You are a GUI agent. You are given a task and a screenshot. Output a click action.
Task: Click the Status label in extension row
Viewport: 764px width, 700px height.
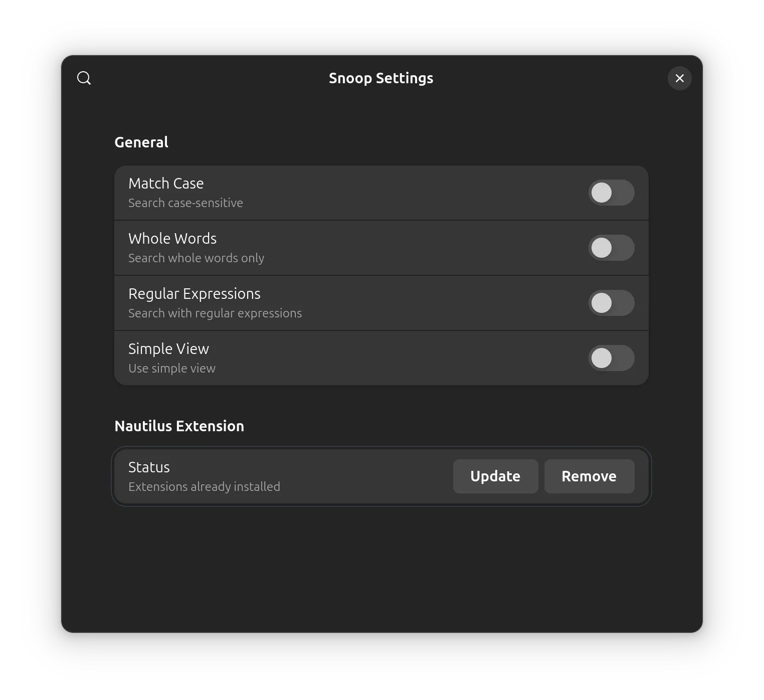(149, 467)
